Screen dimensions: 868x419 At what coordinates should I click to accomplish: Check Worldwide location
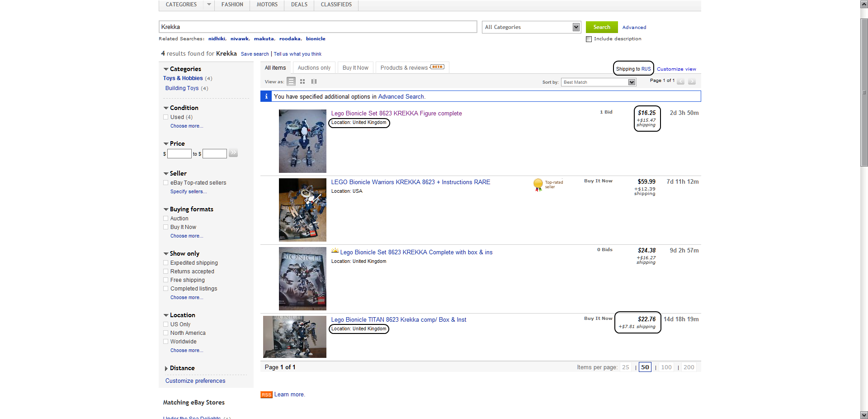coord(166,342)
